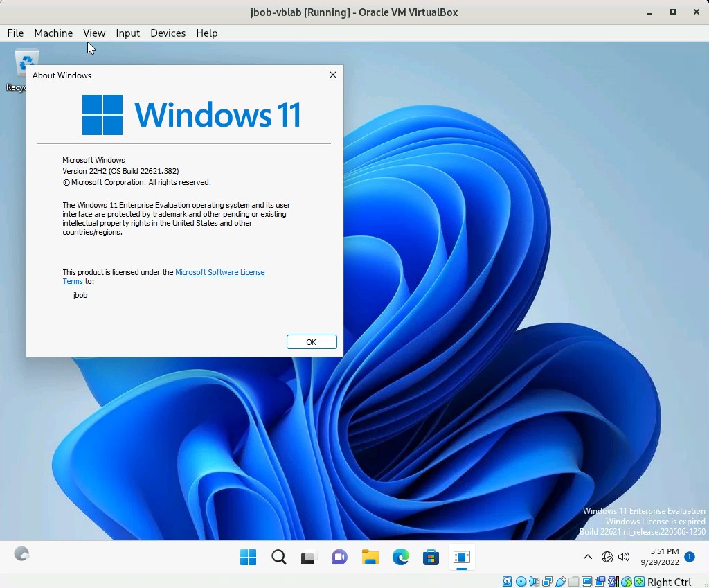The width and height of the screenshot is (709, 588).
Task: Open audio settings icon in VirtualBox status bar
Action: tap(534, 582)
